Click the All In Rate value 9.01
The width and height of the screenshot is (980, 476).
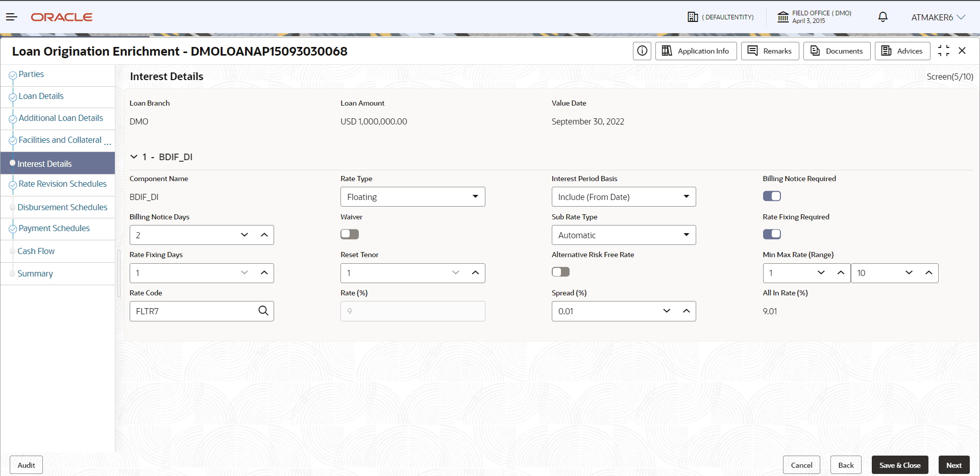770,311
